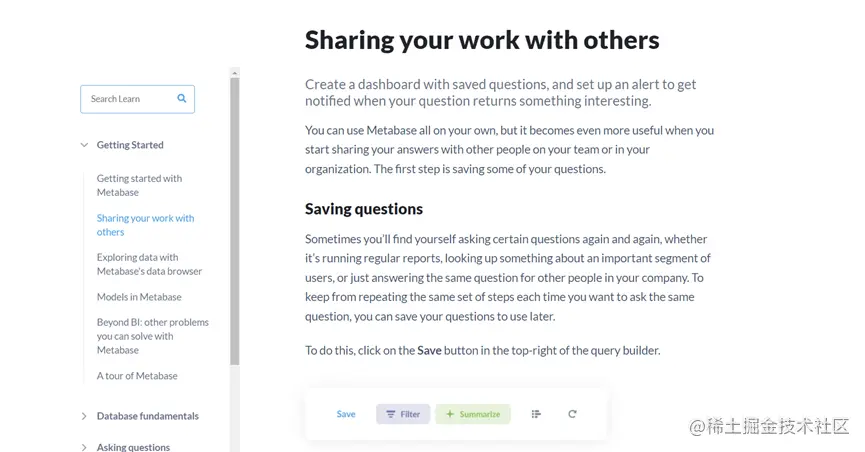865x452 pixels.
Task: Click Save in the query builder image
Action: (346, 414)
